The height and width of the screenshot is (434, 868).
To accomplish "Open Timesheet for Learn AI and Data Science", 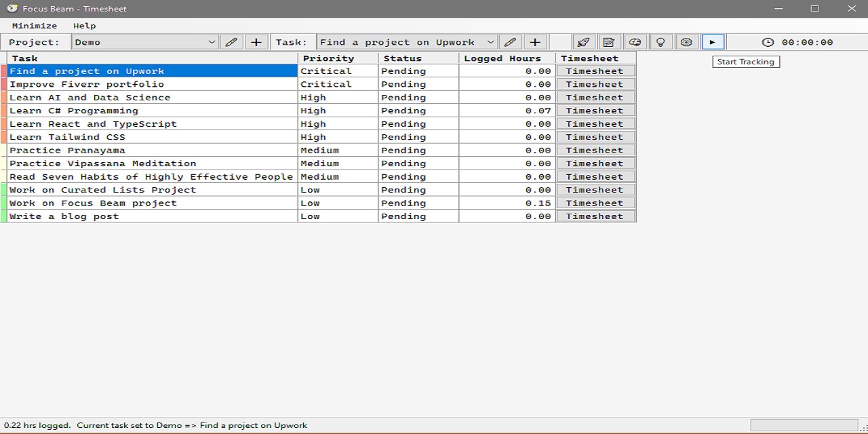I will pyautogui.click(x=595, y=98).
